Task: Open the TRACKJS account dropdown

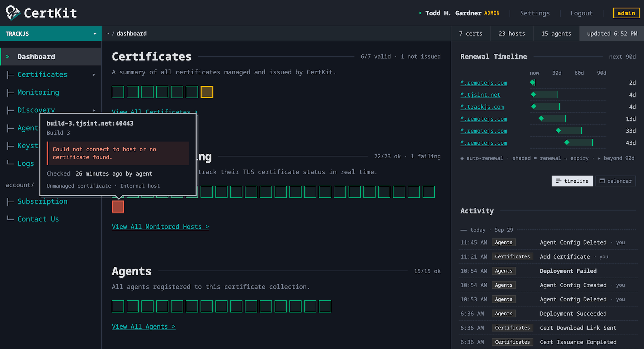Action: pos(51,34)
